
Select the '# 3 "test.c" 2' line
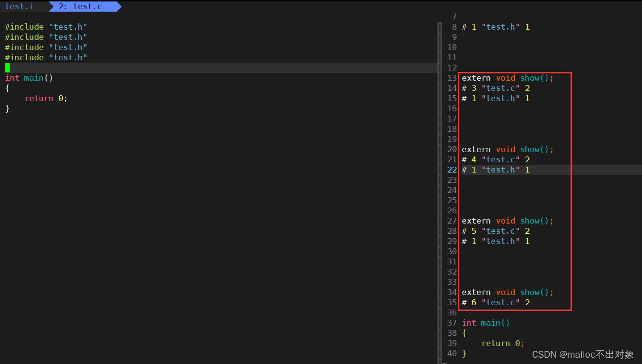click(496, 88)
